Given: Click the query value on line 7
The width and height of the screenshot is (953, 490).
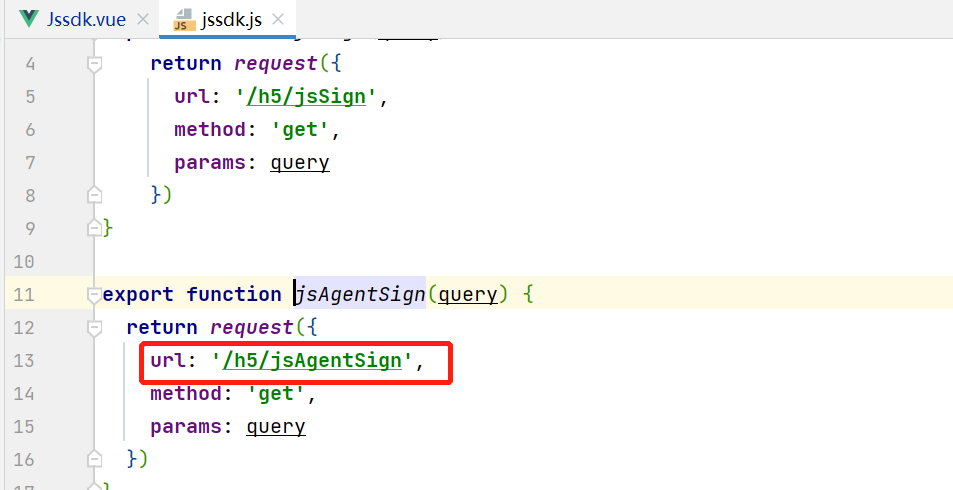Looking at the screenshot, I should pyautogui.click(x=300, y=163).
